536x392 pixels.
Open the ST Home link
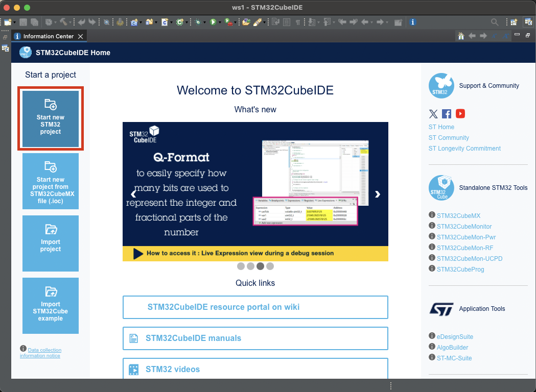tap(441, 127)
